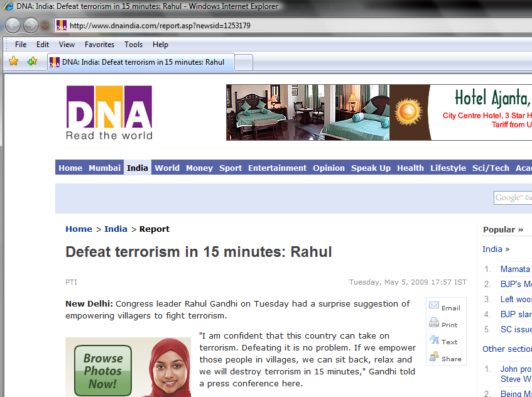Click the Google custom search box
This screenshot has height=397, width=532.
513,198
